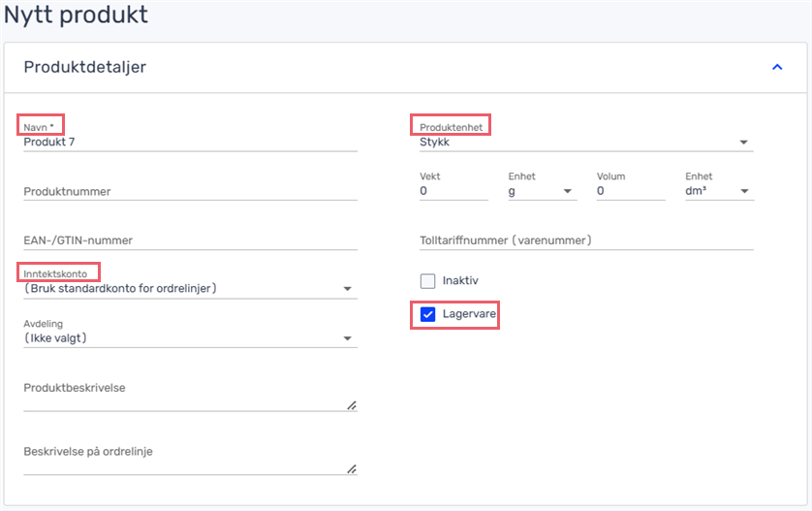
Task: Click the Navn field containing Produkt 7
Action: 190,142
